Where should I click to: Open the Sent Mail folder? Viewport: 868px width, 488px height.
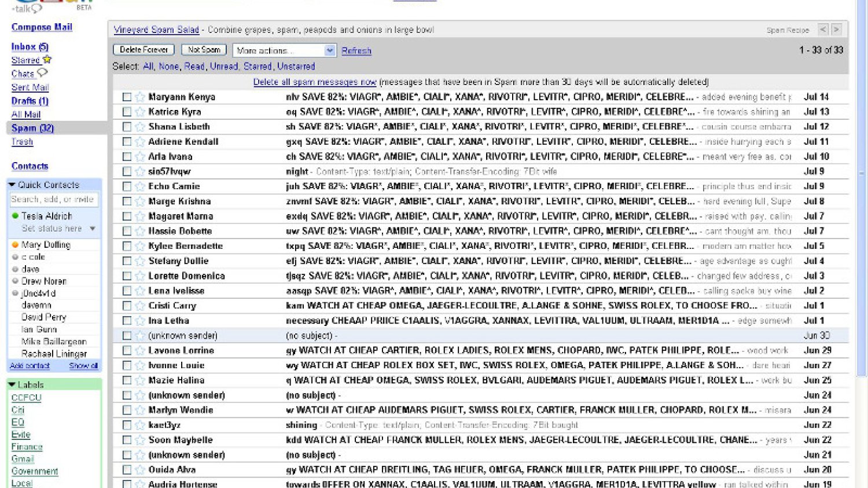click(30, 87)
